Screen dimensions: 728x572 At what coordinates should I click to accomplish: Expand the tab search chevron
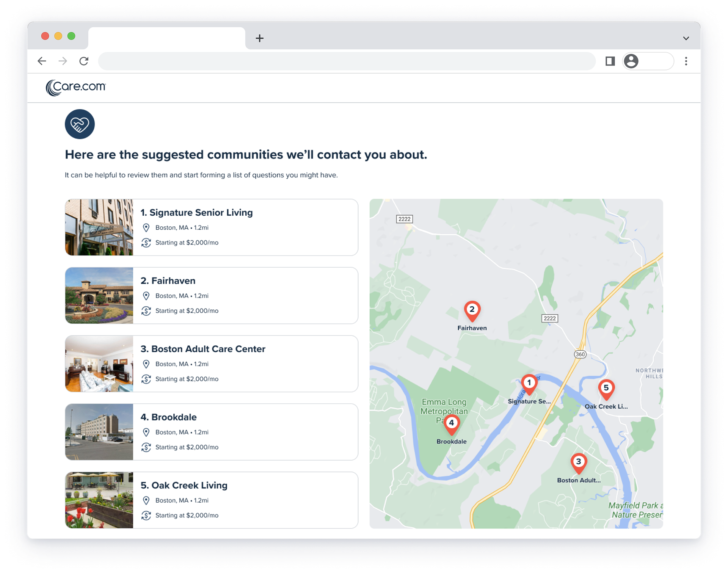[686, 38]
